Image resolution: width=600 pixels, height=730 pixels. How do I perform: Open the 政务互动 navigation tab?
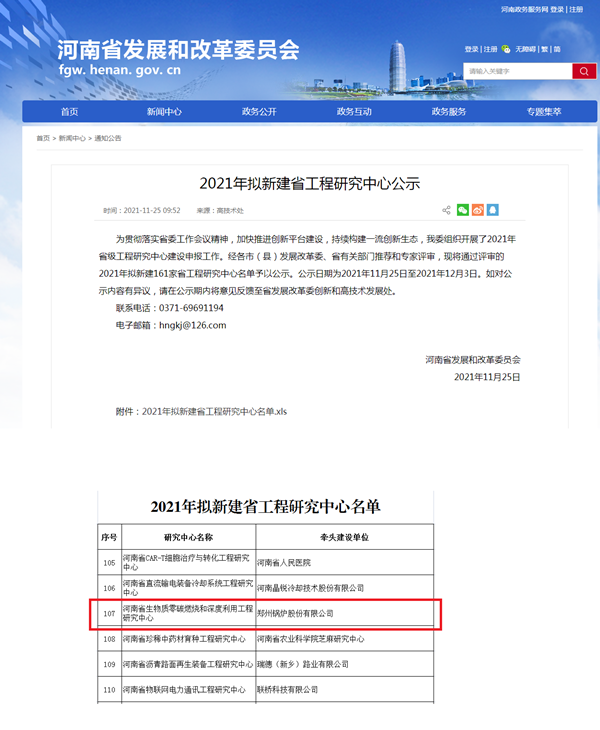point(354,112)
